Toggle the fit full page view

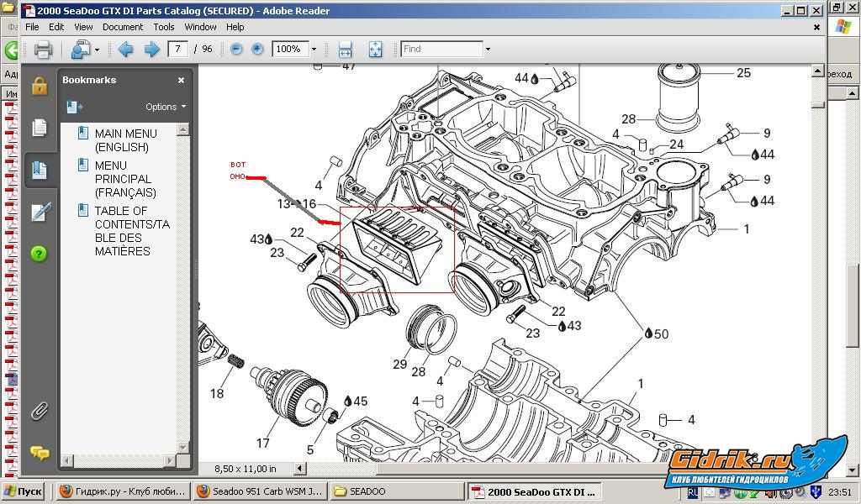375,50
